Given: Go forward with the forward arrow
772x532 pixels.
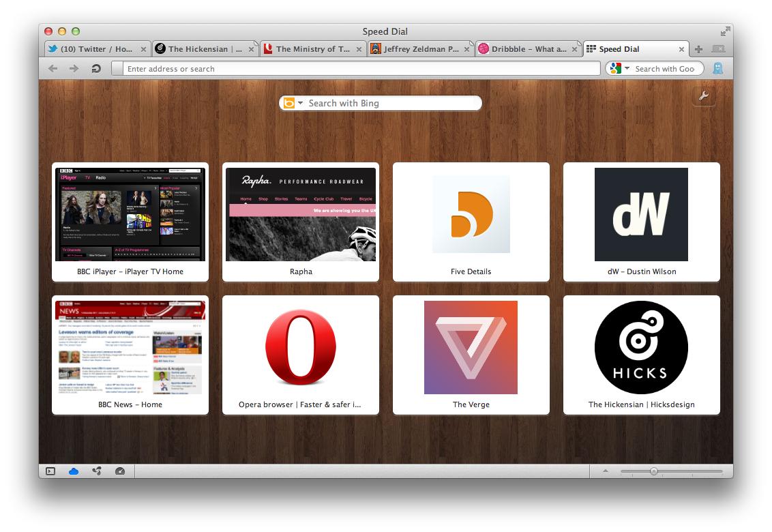Looking at the screenshot, I should pos(74,68).
